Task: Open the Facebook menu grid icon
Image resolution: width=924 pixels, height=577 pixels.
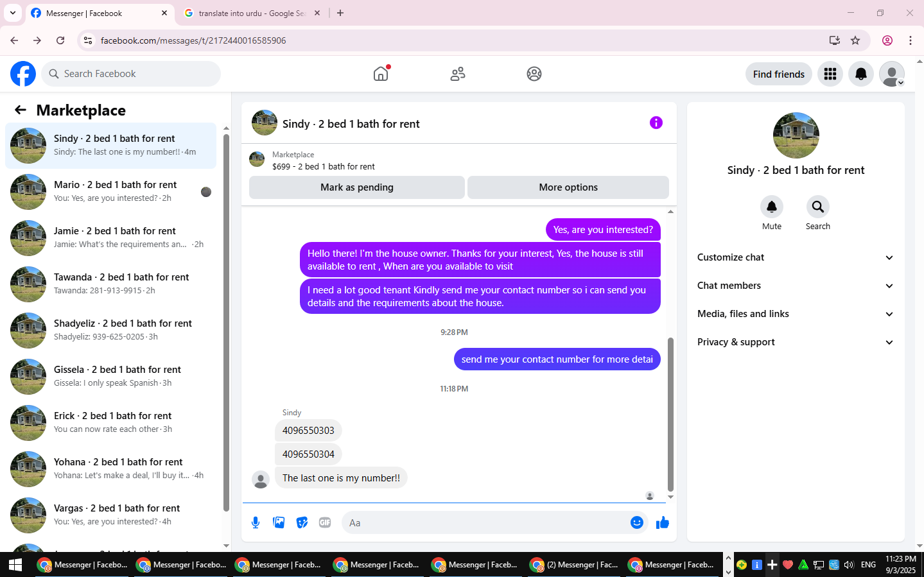Action: 830,74
